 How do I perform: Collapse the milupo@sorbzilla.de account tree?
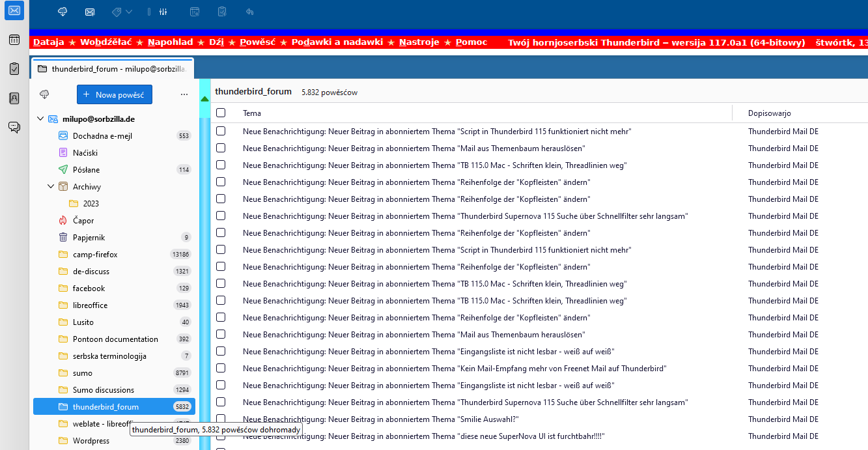coord(40,119)
